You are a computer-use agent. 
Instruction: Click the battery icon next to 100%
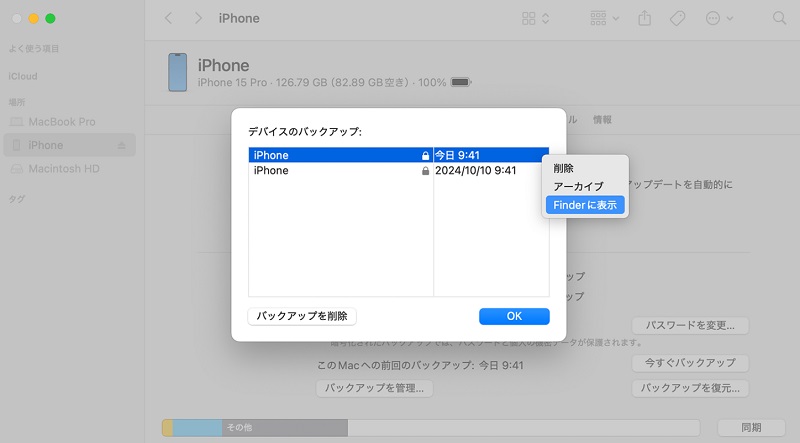(461, 82)
